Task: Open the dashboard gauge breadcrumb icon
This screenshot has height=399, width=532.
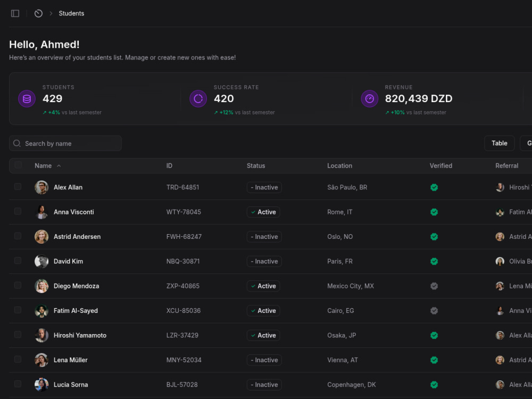Action: (38, 13)
